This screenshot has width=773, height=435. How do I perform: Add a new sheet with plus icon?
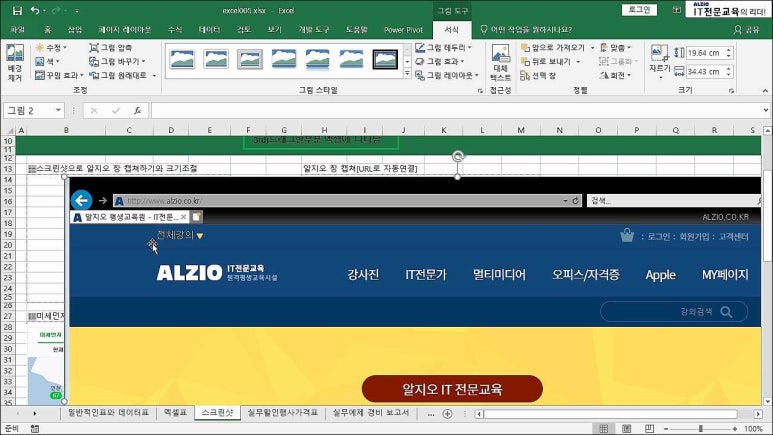click(447, 414)
